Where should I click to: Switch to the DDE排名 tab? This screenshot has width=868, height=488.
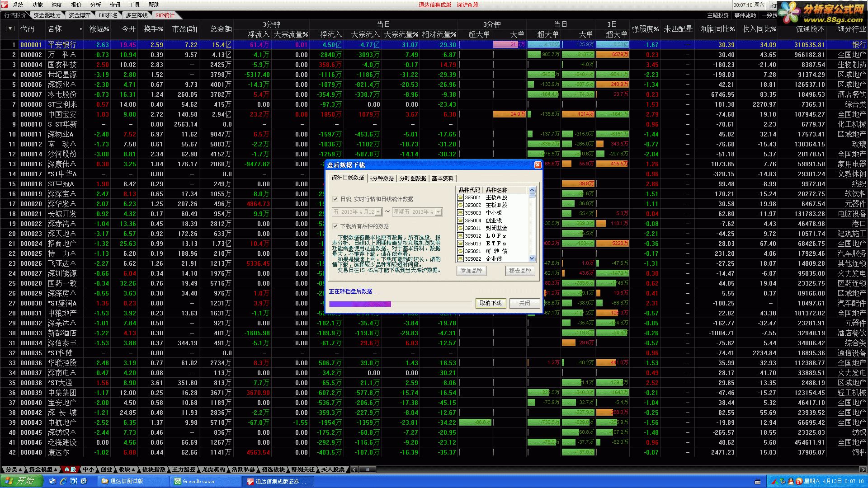(108, 15)
